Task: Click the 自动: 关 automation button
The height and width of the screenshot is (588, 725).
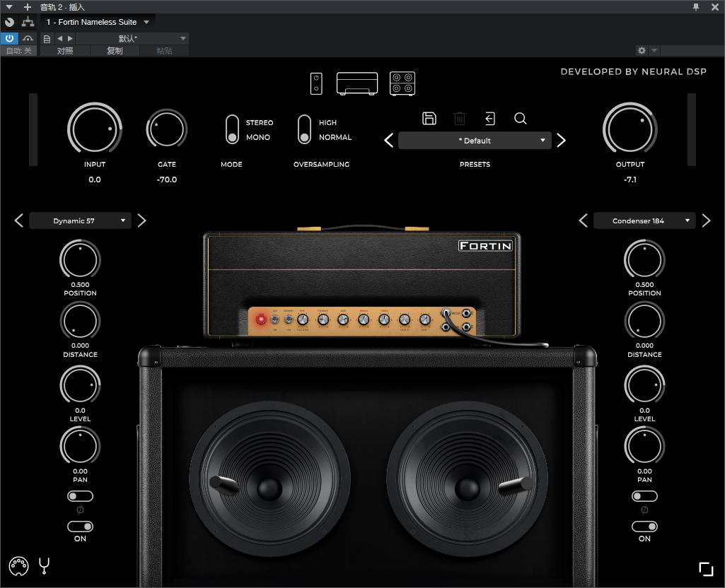Action: (19, 51)
